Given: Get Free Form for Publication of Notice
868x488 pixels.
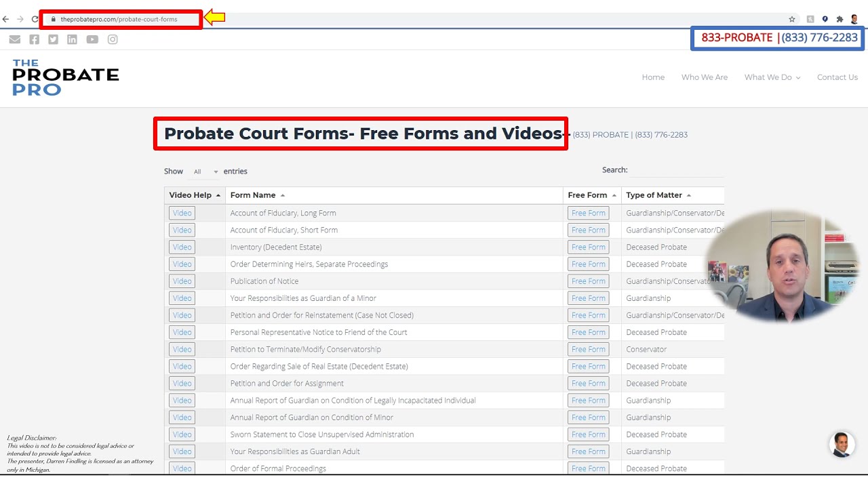Looking at the screenshot, I should tap(588, 281).
